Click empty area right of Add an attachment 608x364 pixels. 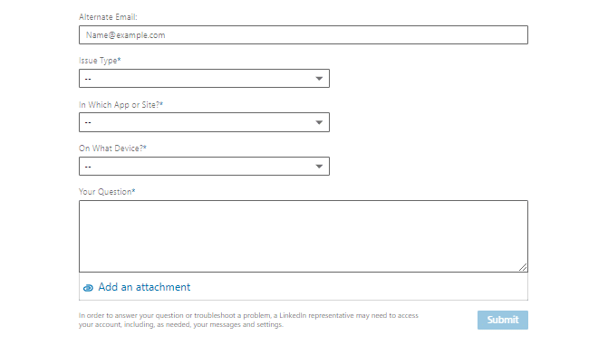(x=359, y=287)
